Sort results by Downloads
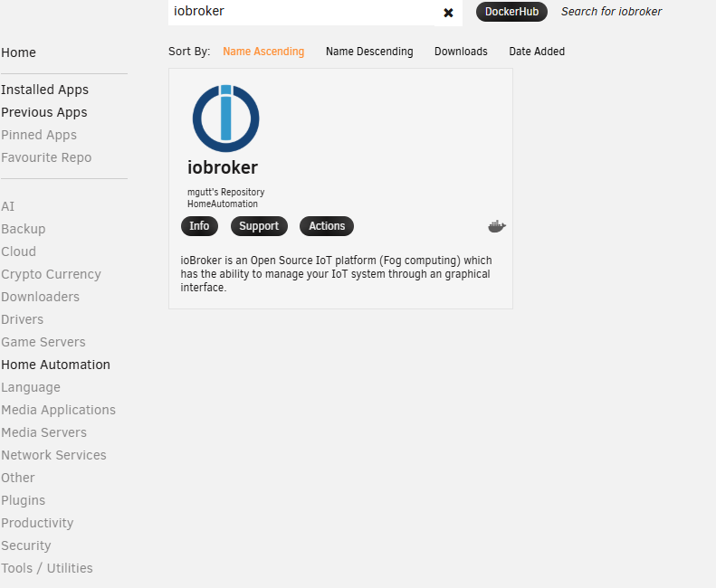716x588 pixels. click(461, 52)
